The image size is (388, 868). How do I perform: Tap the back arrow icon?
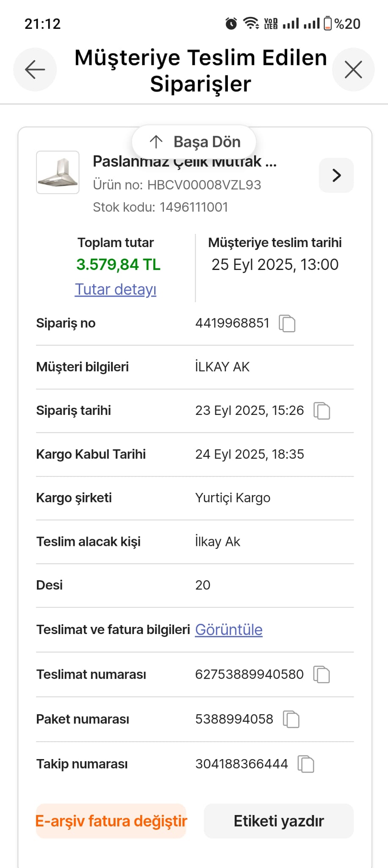[x=35, y=70]
